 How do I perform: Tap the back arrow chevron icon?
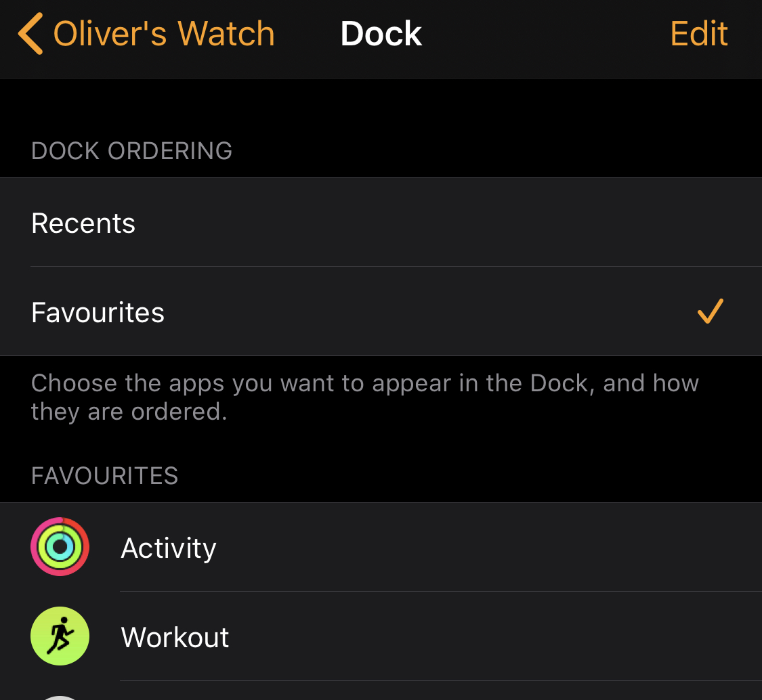[x=30, y=32]
